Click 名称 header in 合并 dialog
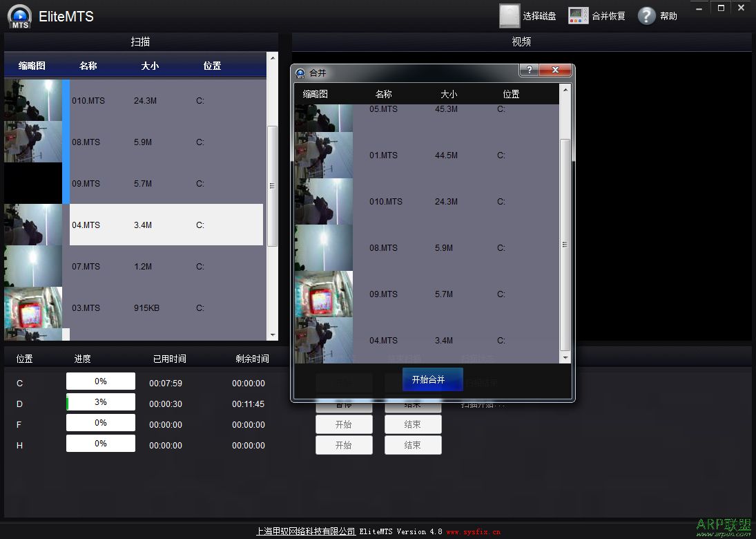Image resolution: width=756 pixels, height=539 pixels. [384, 94]
